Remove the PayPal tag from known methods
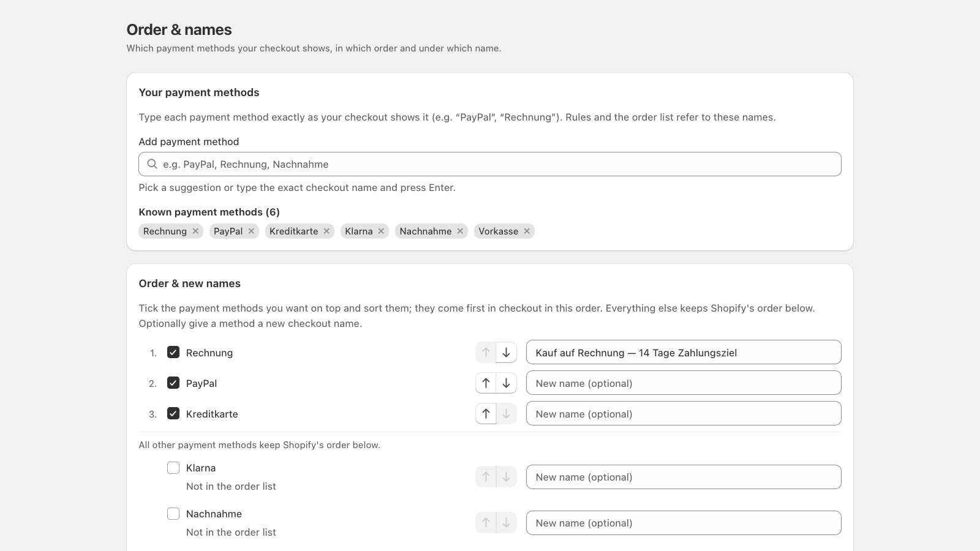Screen dimensions: 980x551 pos(251,231)
